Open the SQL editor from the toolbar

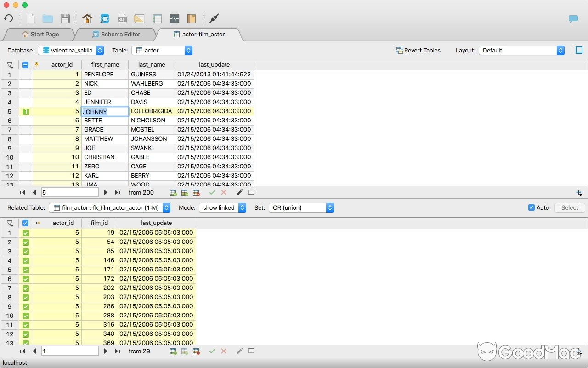(122, 18)
